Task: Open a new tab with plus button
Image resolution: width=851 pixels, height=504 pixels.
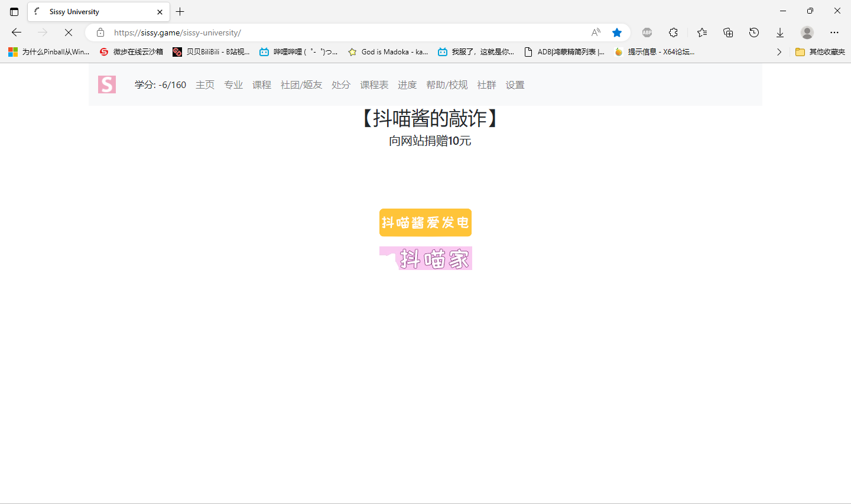Action: click(x=180, y=11)
